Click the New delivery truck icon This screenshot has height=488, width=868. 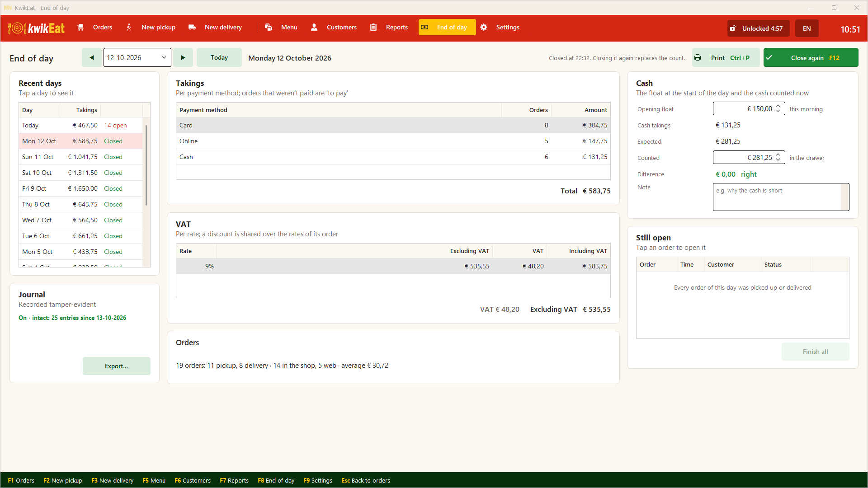192,27
